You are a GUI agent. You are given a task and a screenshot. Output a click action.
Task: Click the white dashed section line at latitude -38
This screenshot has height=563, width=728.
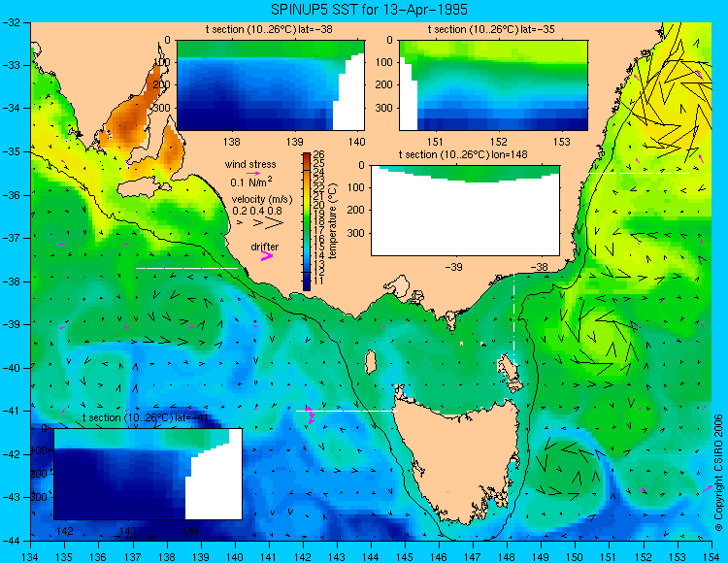(186, 268)
